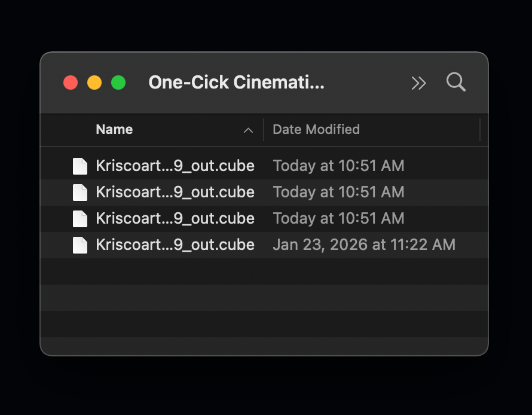This screenshot has width=532, height=415.
Task: Click the "Jan 23, 2026 at 11:22 AM" date cell
Action: point(364,245)
